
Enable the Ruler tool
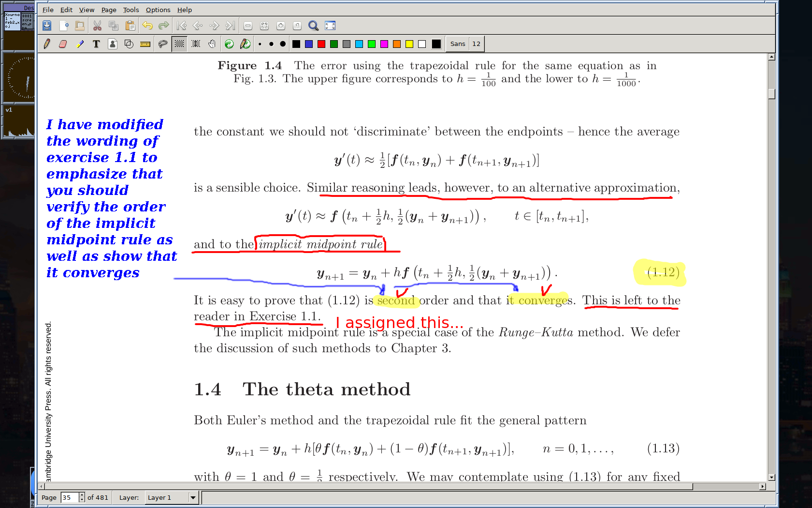145,44
